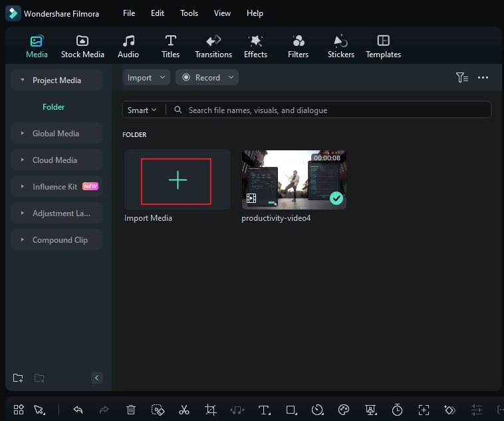Click the motion tracking frame icon
This screenshot has width=504, height=421.
click(x=424, y=410)
